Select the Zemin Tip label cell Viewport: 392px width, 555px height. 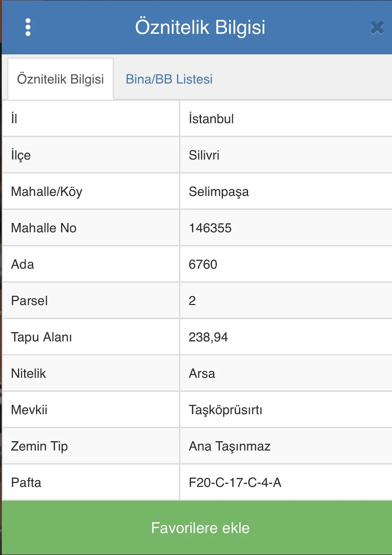91,446
